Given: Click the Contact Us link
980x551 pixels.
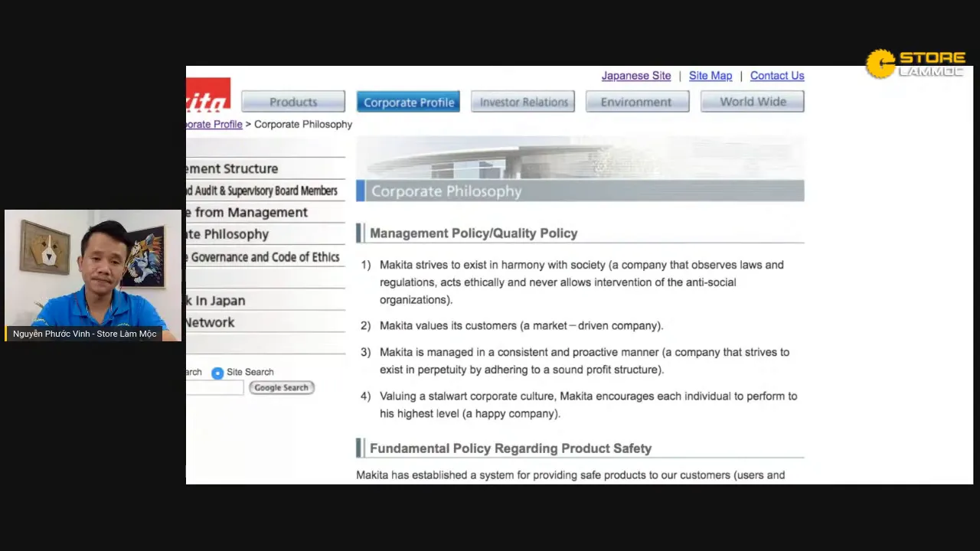Looking at the screenshot, I should 777,76.
